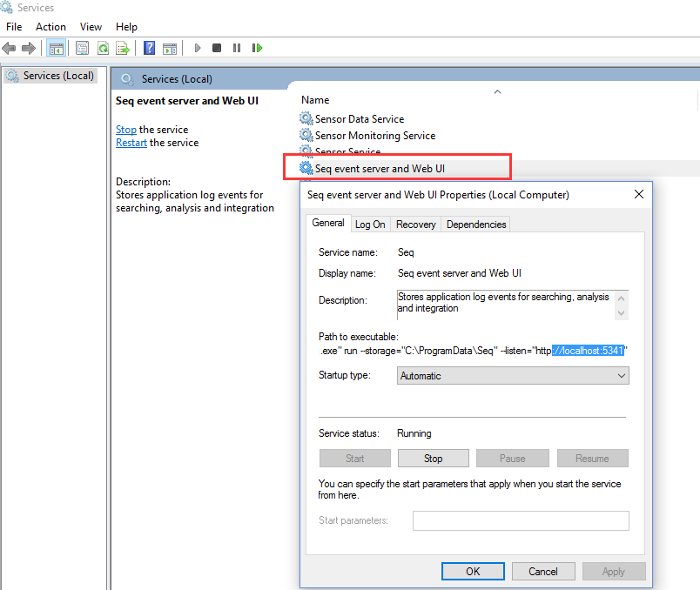This screenshot has height=590, width=700.
Task: Click the highlighted localhost:5341 path text
Action: tap(588, 351)
